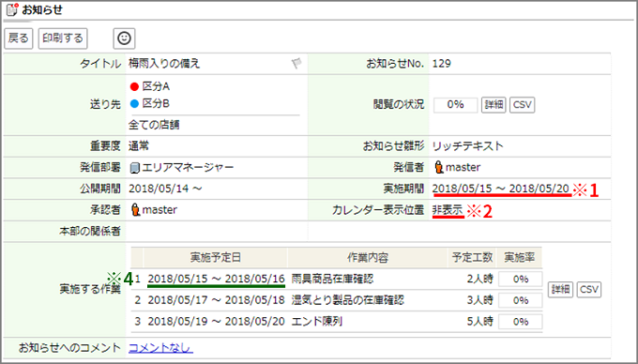Select task row エンド陳列

tap(316, 321)
